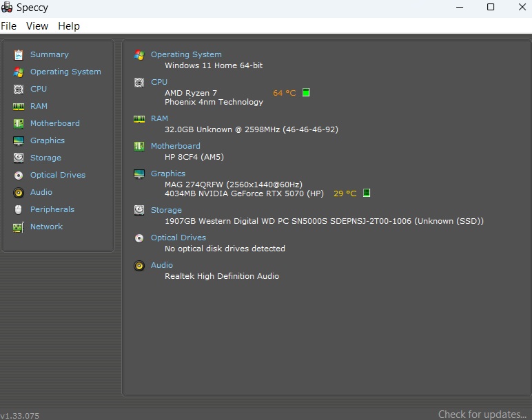Open the File menu
532x420 pixels.
[x=8, y=26]
